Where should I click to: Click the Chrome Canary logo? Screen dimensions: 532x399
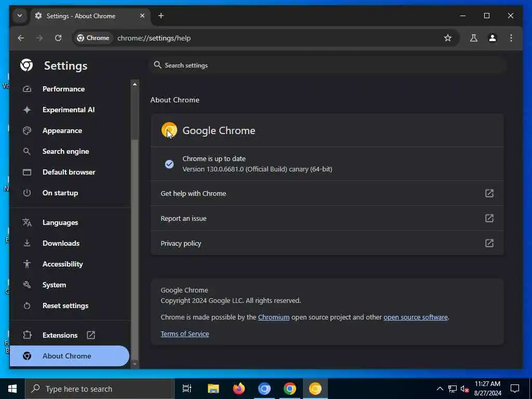[x=169, y=130]
